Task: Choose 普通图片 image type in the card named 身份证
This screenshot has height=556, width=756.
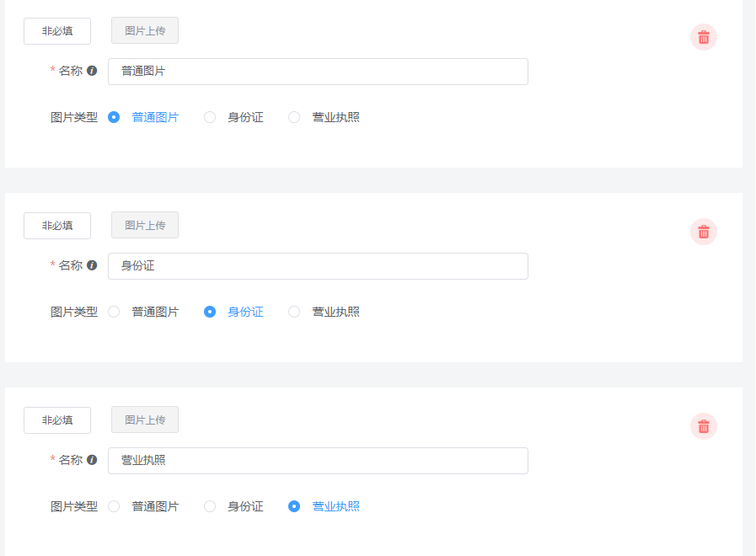Action: click(x=114, y=312)
